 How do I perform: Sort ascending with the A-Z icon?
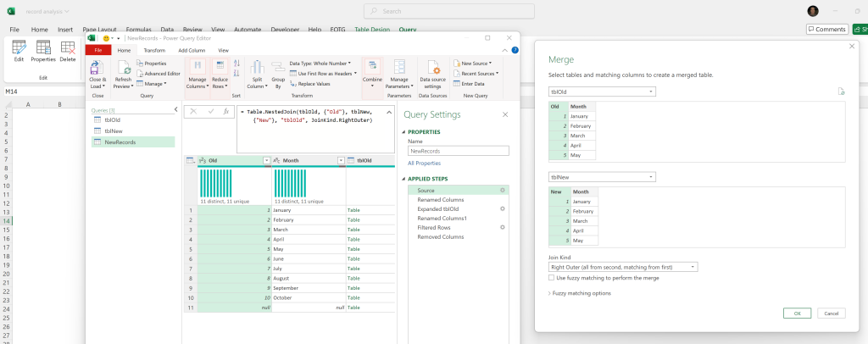[x=237, y=63]
